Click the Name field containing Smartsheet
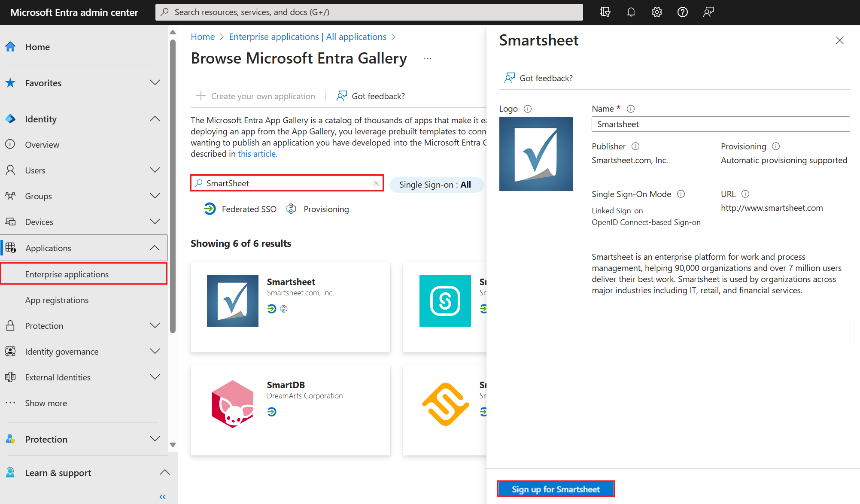 [720, 124]
